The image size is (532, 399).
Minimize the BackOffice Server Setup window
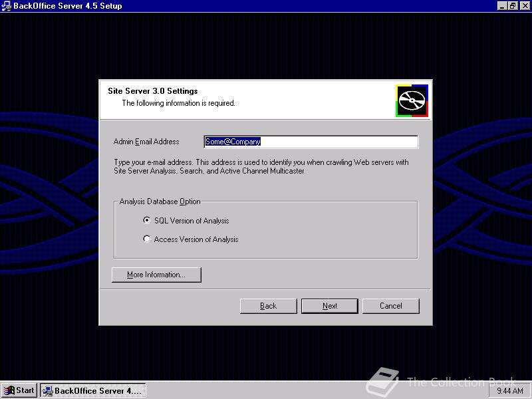[502, 6]
